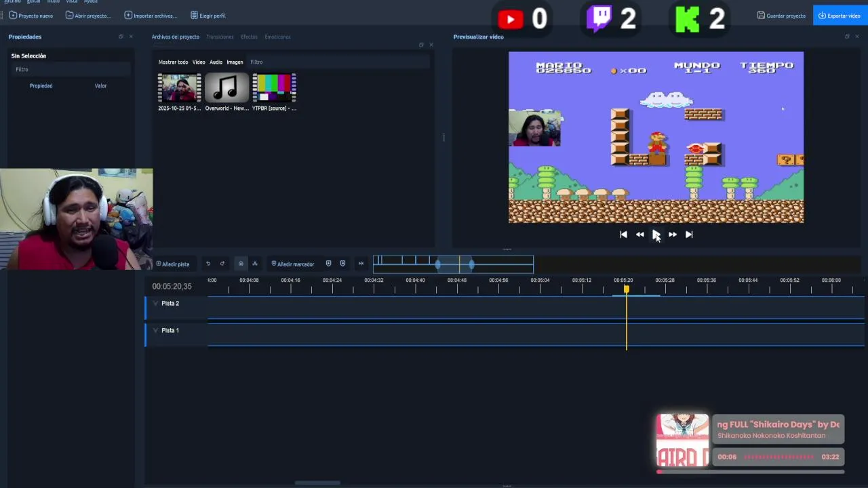Click the timeline timecode 00:05:20,35
Image resolution: width=868 pixels, height=488 pixels.
pyautogui.click(x=172, y=287)
